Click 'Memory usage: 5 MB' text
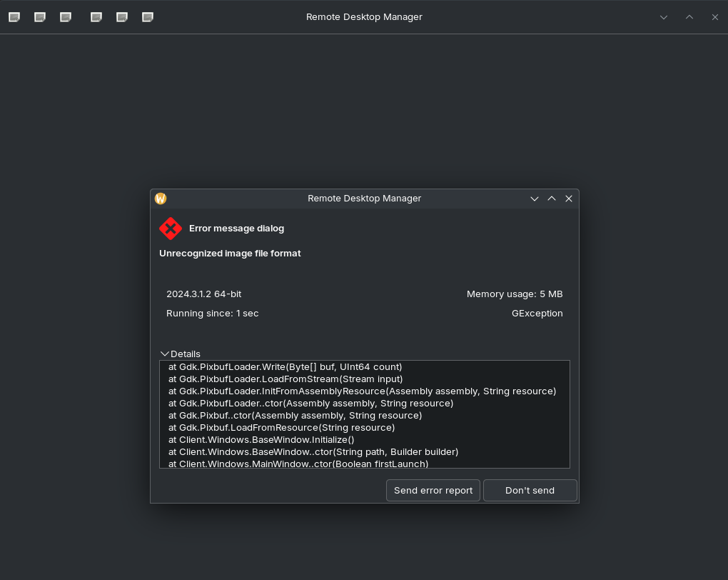Image resolution: width=728 pixels, height=580 pixels. pyautogui.click(x=515, y=294)
